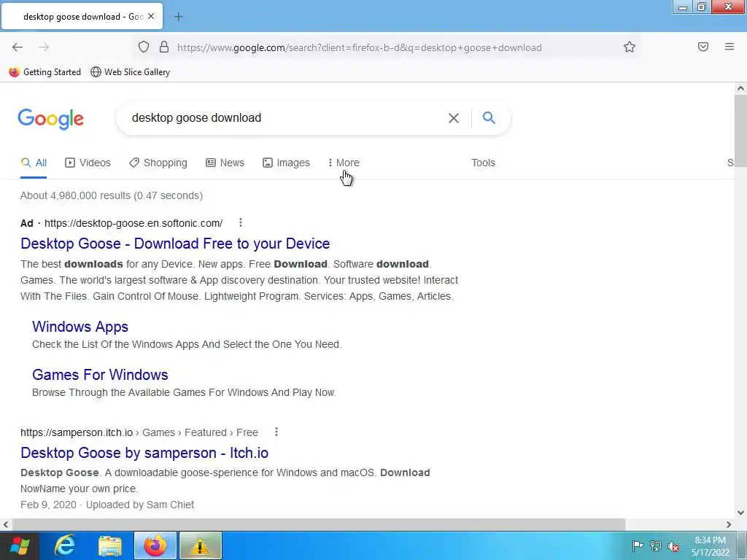The image size is (747, 560).
Task: Click the muted volume tray icon
Action: coord(673,546)
